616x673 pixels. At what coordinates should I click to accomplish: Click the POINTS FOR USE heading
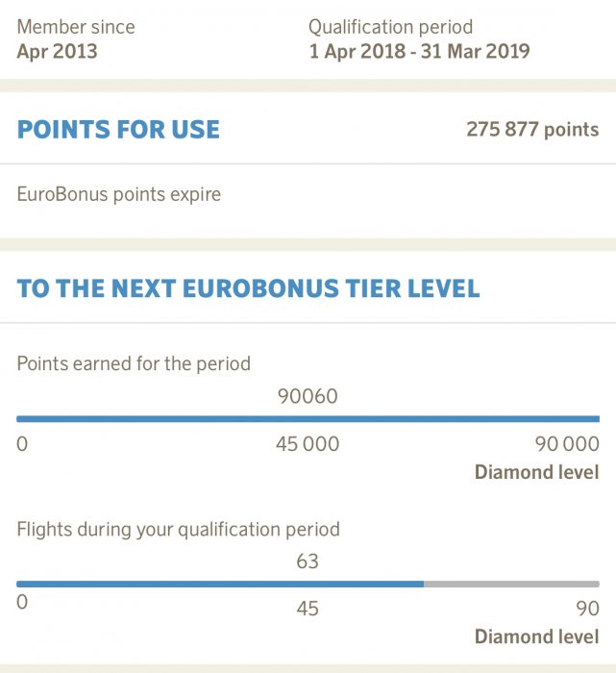pos(118,130)
